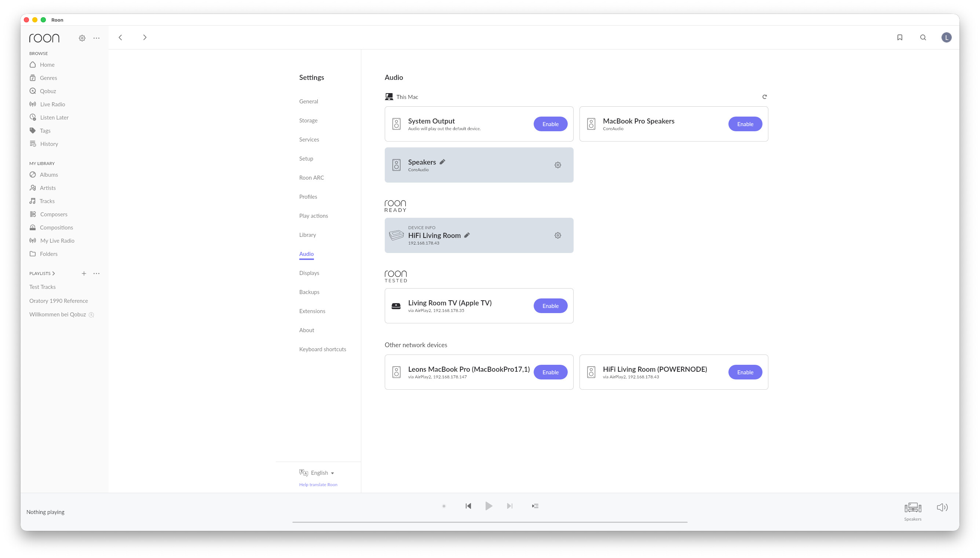
Task: Open the queue icon in playback bar
Action: pos(535,506)
